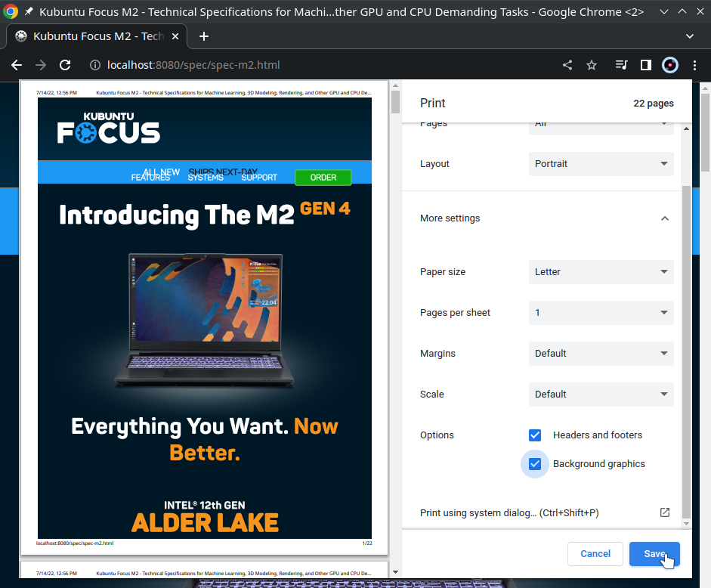
Task: Click the share page icon
Action: [567, 65]
